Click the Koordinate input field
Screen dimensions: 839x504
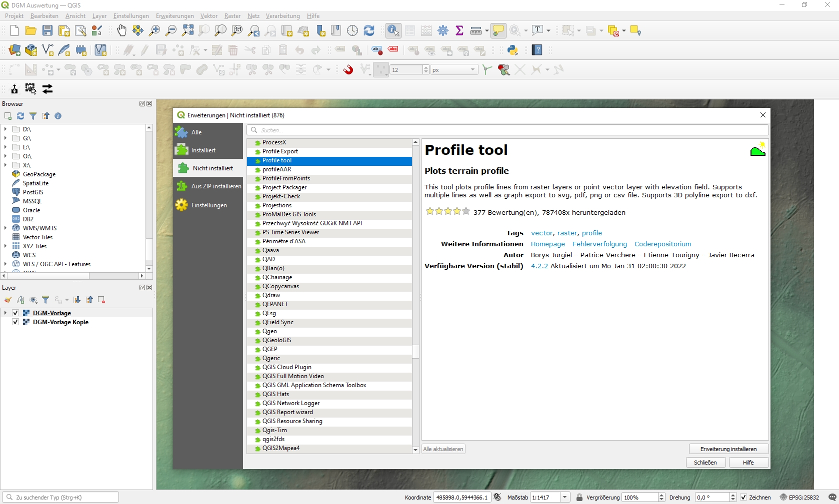pyautogui.click(x=462, y=498)
